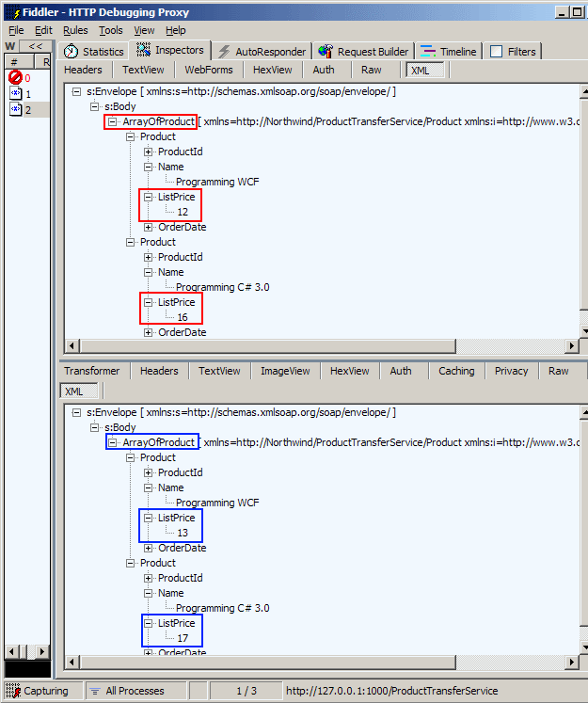This screenshot has height=703, width=588.
Task: Click the response Transformer tab
Action: (92, 371)
